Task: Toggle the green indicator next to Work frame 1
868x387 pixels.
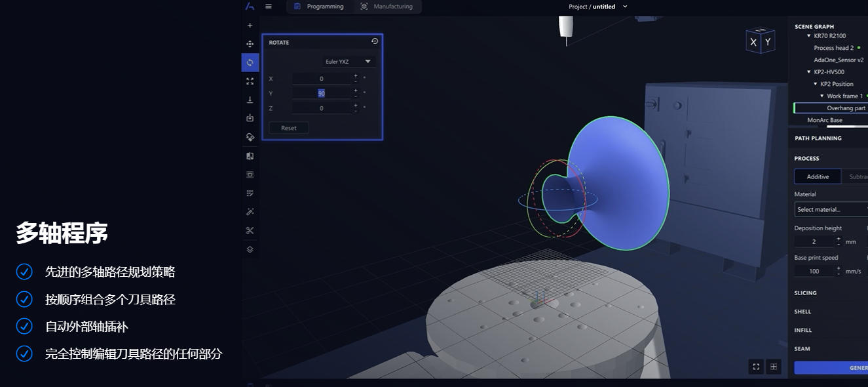Action: 866,96
